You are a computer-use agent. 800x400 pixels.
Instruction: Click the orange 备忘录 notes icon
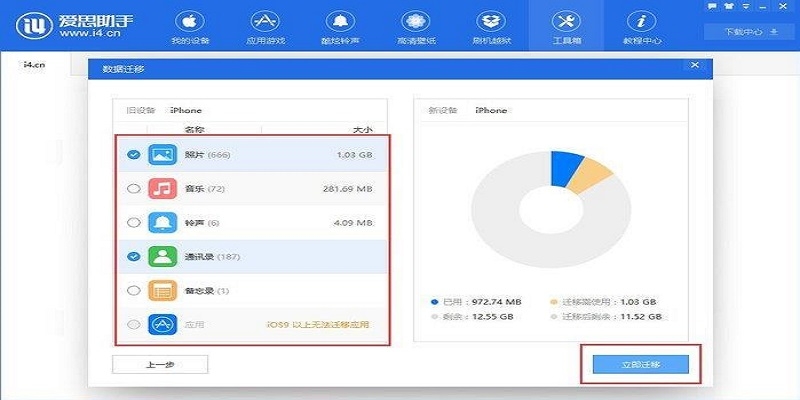coord(162,290)
